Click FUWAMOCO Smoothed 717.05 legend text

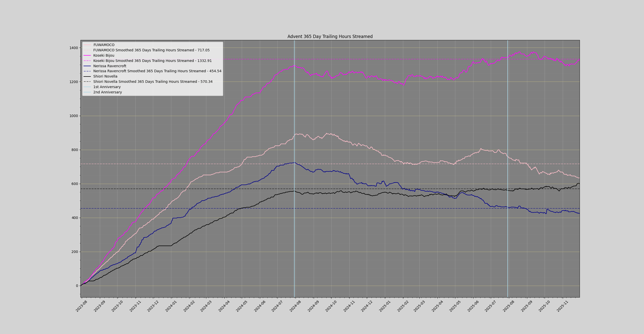(151, 50)
